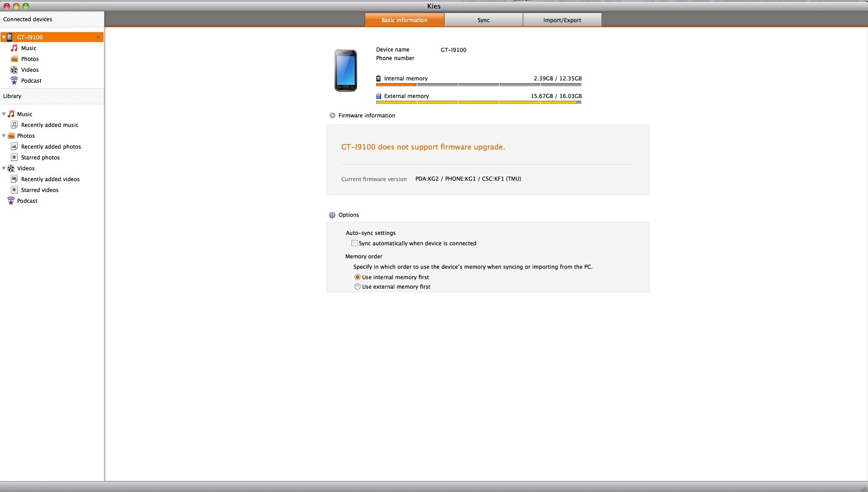Select GT-I9100 in Connected devices
Viewport: 868px width, 492px height.
coord(52,37)
